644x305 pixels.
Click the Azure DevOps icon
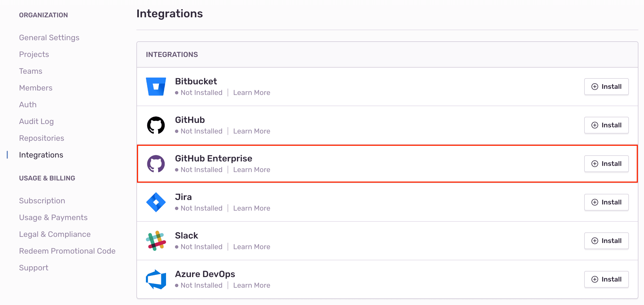click(x=156, y=279)
